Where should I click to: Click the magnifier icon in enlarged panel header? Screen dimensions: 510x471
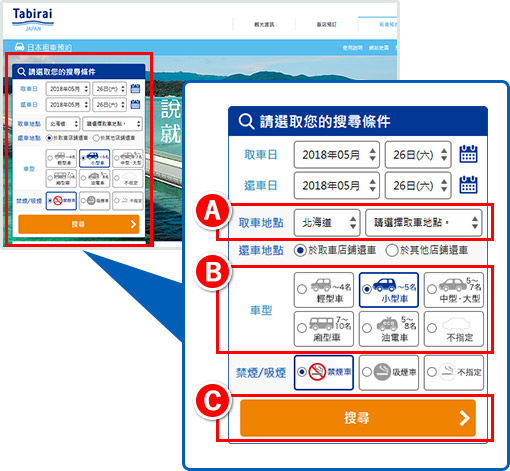click(x=246, y=121)
